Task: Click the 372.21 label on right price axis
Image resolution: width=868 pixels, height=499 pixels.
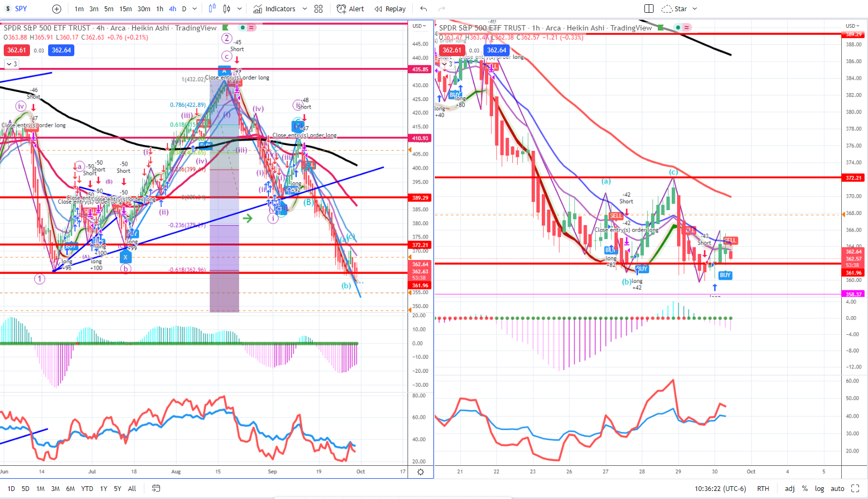Action: 854,178
